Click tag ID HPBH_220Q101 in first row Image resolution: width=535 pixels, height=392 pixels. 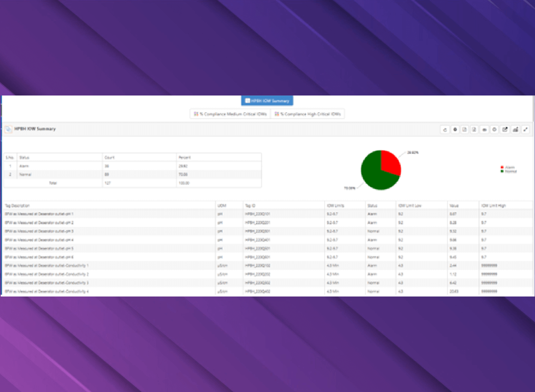coord(258,214)
